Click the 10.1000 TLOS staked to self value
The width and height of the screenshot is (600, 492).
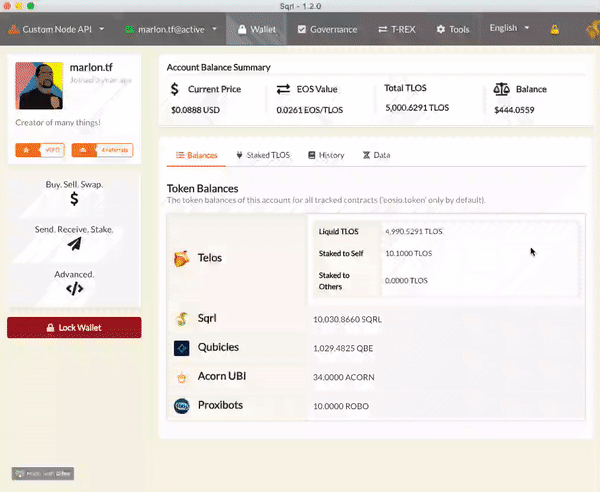(x=408, y=253)
